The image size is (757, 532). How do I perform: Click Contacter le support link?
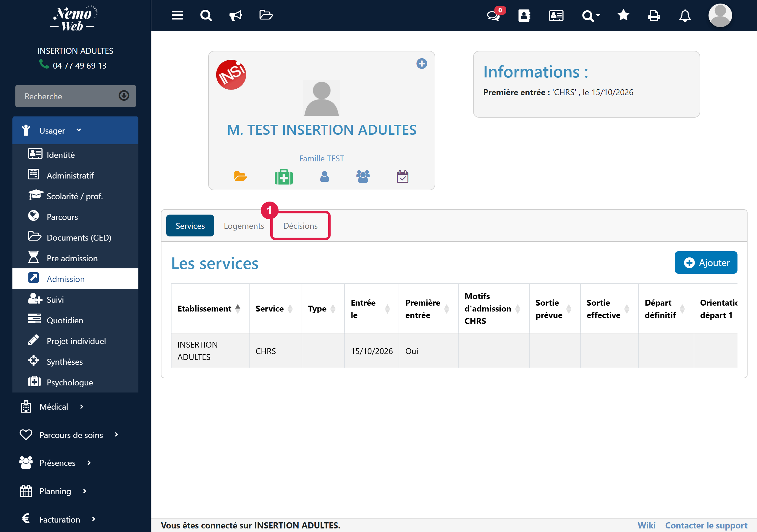[706, 525]
